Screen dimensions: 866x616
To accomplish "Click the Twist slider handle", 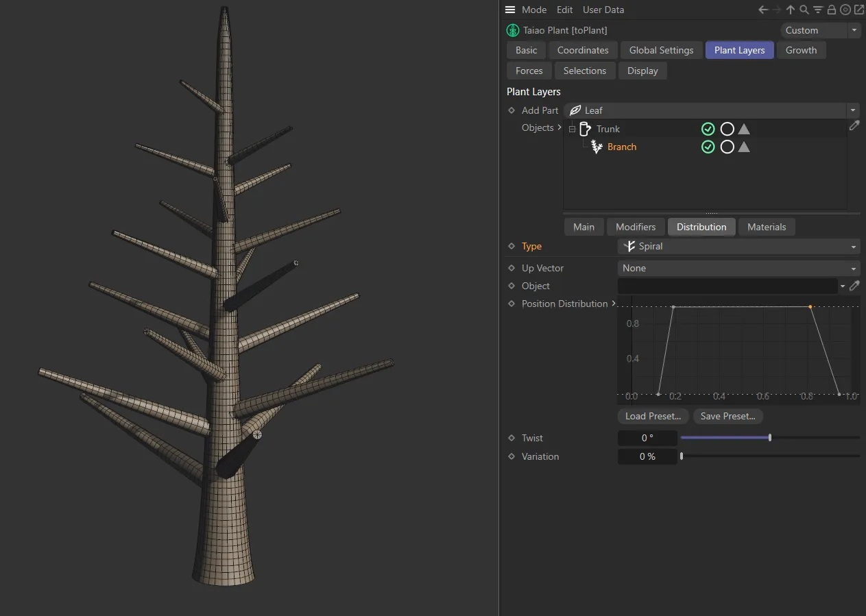I will pos(769,436).
